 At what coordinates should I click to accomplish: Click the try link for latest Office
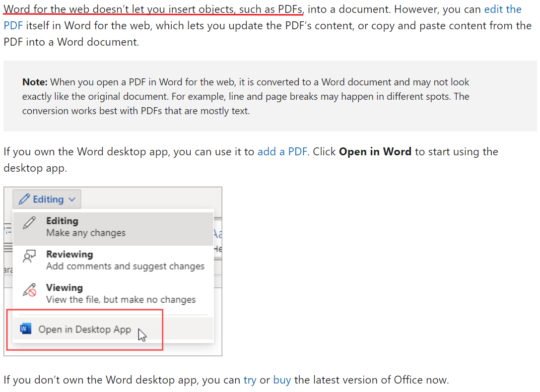[x=250, y=379]
